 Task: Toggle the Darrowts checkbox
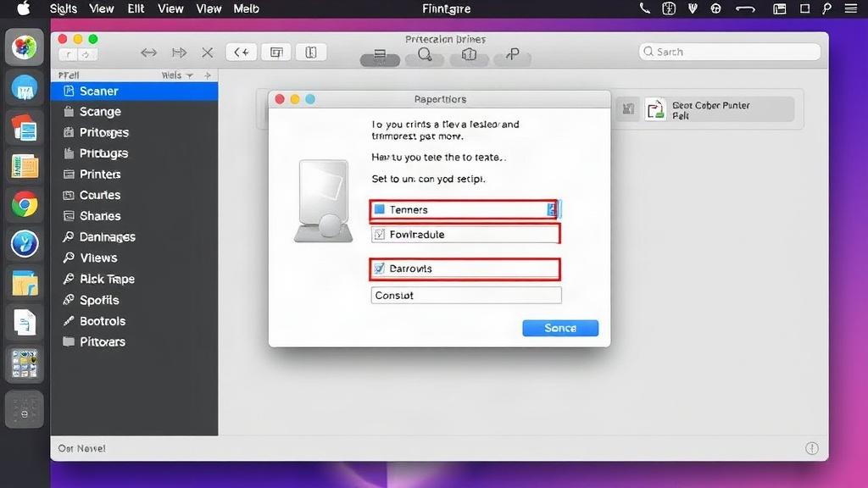pyautogui.click(x=379, y=269)
